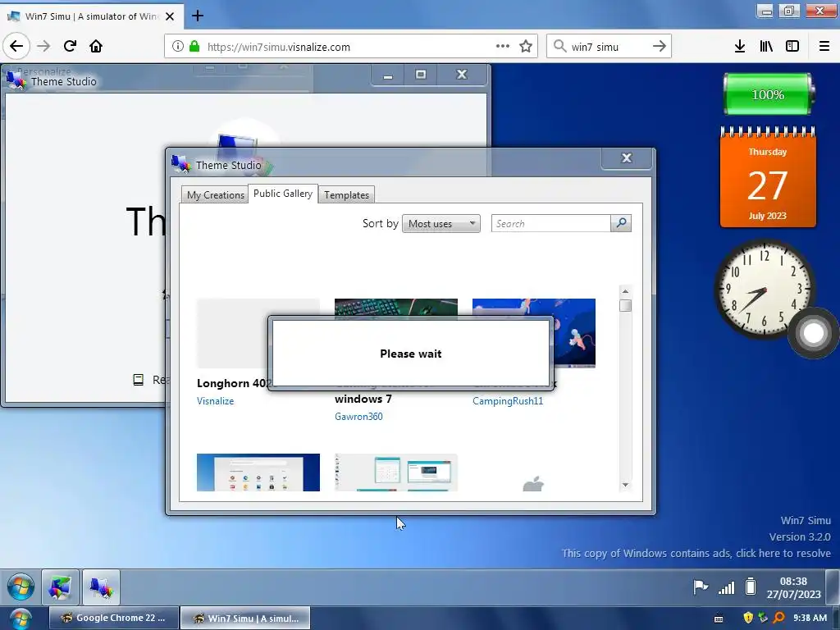
Task: Open the Templates tab
Action: click(x=347, y=195)
